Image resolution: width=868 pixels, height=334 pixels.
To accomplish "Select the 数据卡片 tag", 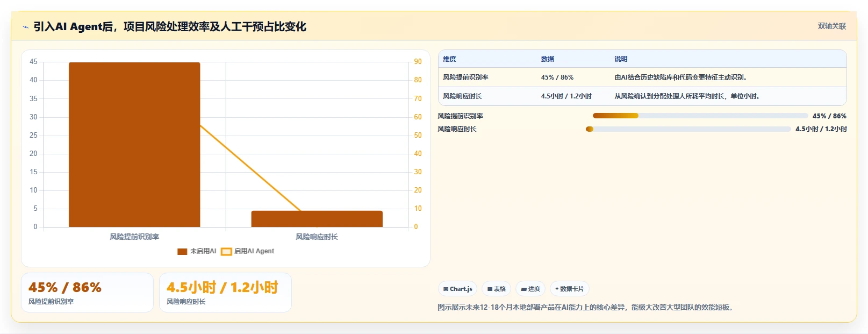I will [569, 289].
